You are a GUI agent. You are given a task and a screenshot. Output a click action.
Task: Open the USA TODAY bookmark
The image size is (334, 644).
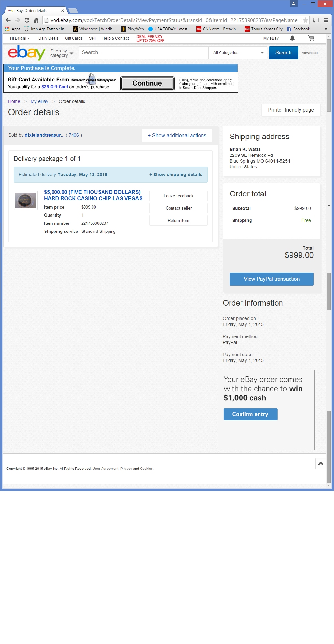(x=170, y=29)
